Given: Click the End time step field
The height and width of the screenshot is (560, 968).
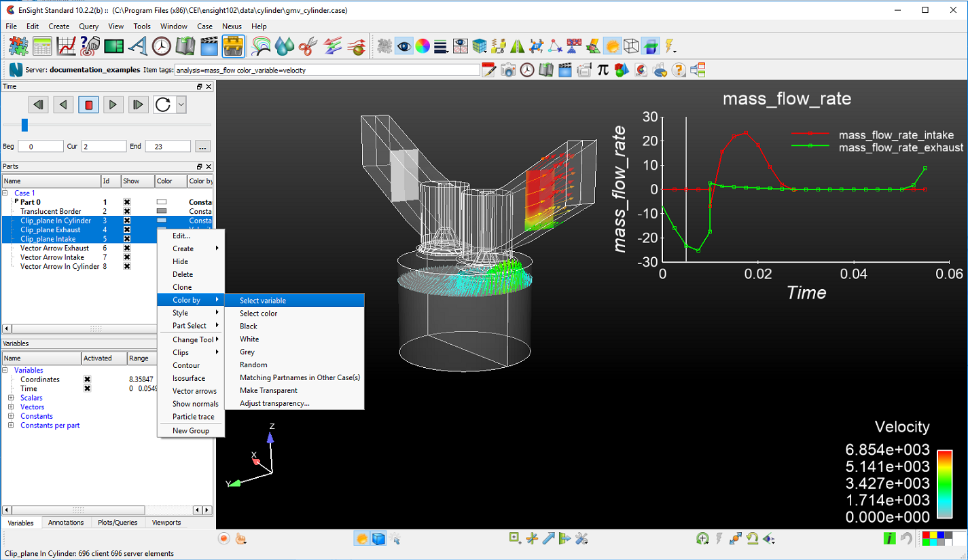Looking at the screenshot, I should [x=168, y=146].
